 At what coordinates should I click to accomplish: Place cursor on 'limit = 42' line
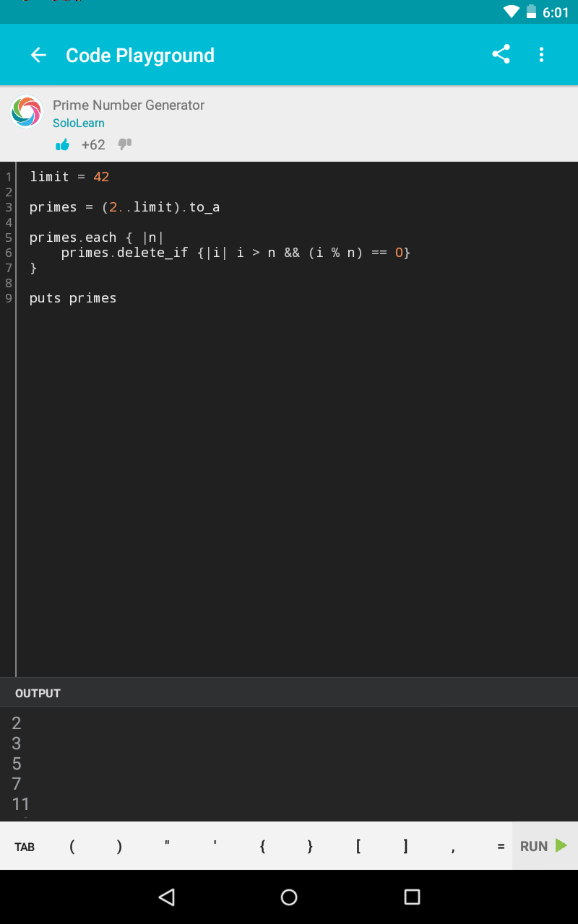(69, 177)
